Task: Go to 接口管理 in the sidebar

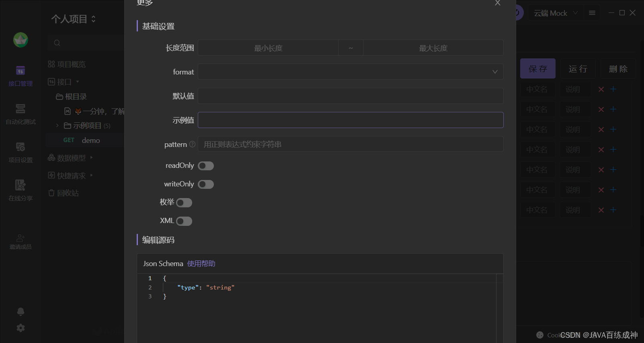Action: [21, 76]
